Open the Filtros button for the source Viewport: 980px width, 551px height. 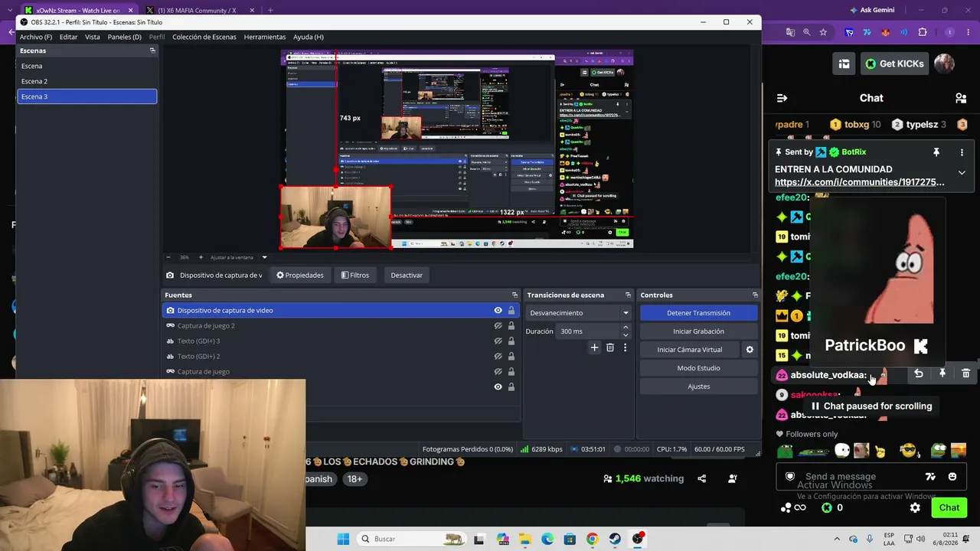pos(355,275)
